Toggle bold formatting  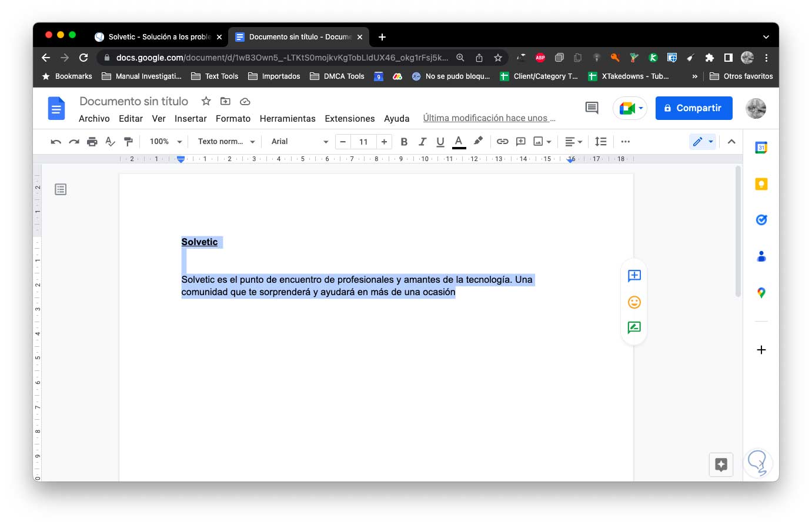click(x=404, y=142)
